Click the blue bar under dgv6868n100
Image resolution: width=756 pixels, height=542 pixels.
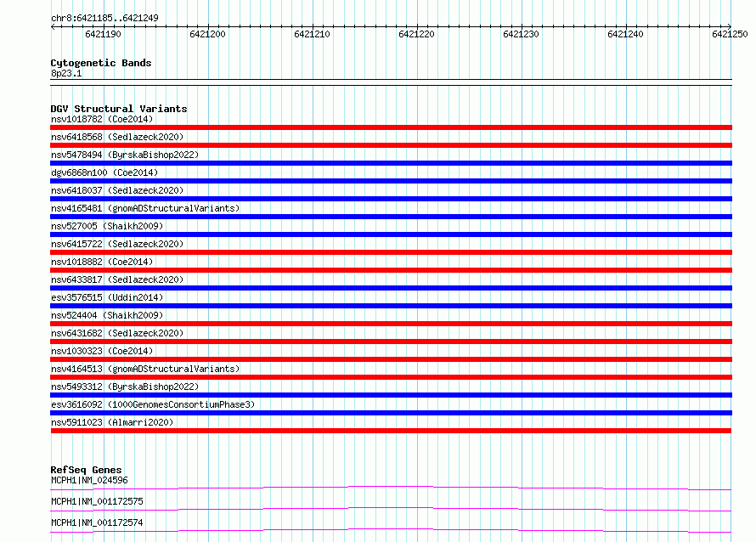click(391, 181)
